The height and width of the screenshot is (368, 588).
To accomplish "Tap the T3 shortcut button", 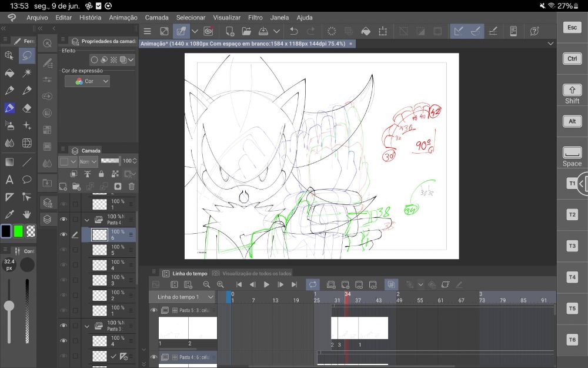I will coord(572,246).
